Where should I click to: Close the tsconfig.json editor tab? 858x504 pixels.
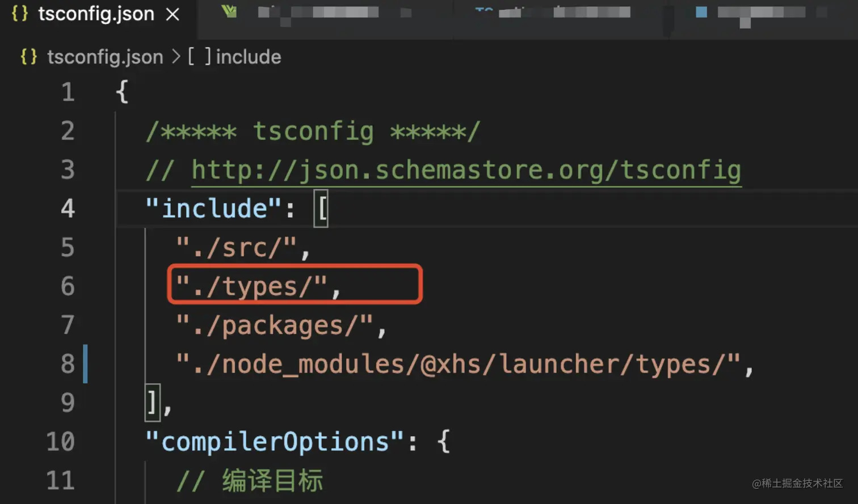pyautogui.click(x=173, y=14)
